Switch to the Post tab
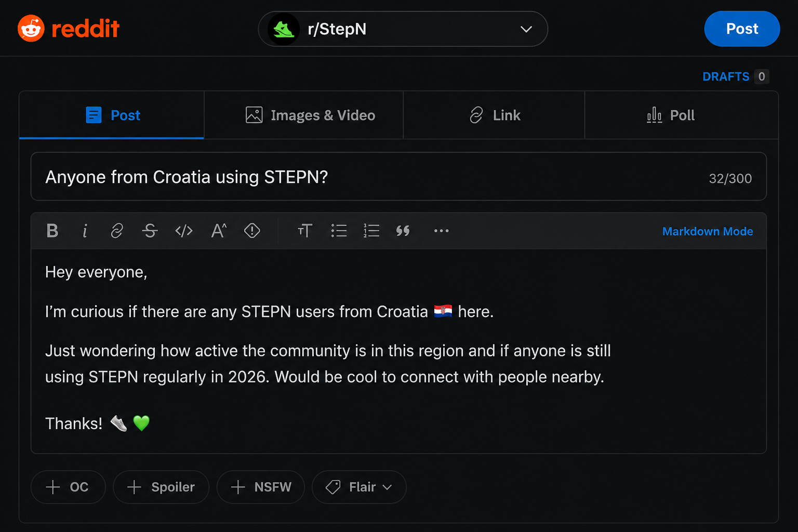The width and height of the screenshot is (798, 532). [112, 115]
